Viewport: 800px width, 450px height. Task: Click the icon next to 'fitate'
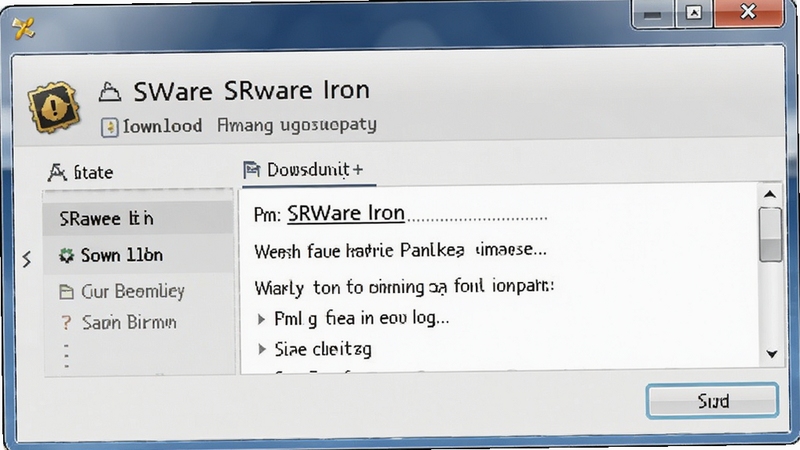[57, 172]
